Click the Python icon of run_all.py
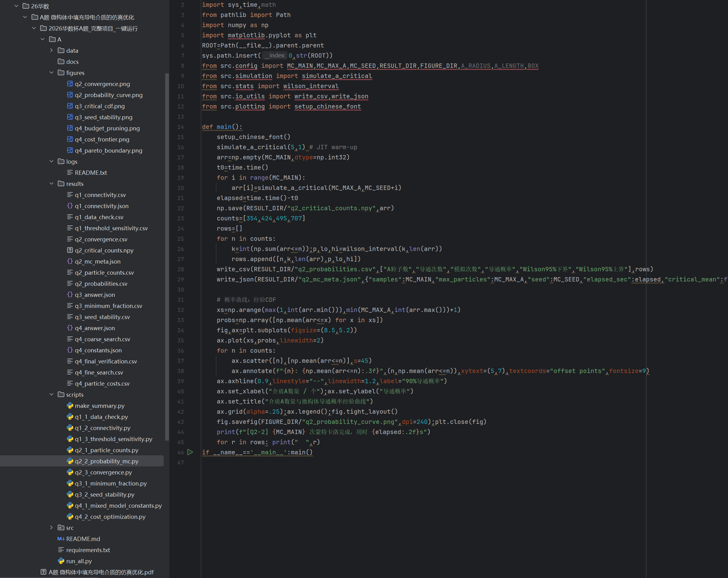The height and width of the screenshot is (578, 728). (x=61, y=561)
